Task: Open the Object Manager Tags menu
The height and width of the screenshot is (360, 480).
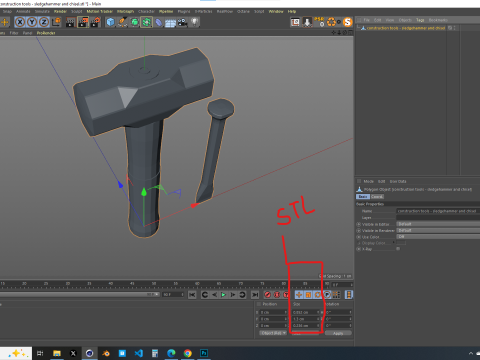Action: [420, 20]
